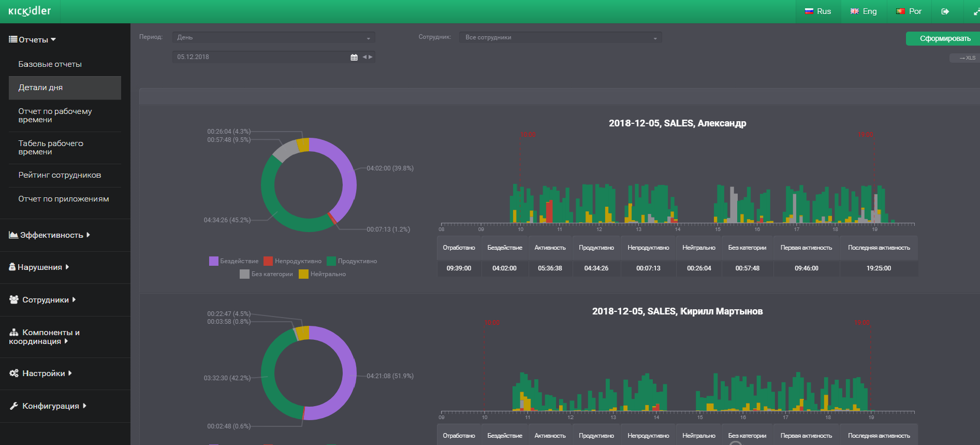
Task: Expand Компоненты и координация section
Action: click(x=66, y=341)
